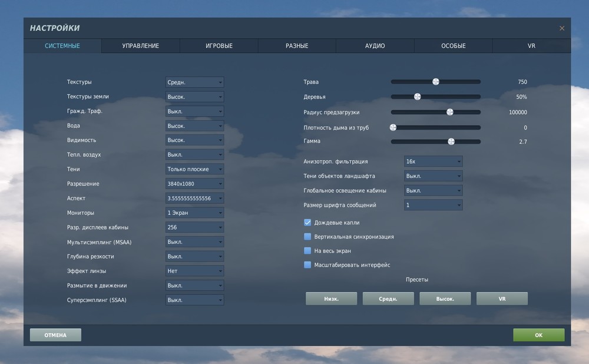Switch to the СИСТЕМНЫЕ tab
The width and height of the screenshot is (589, 364).
pyautogui.click(x=62, y=46)
